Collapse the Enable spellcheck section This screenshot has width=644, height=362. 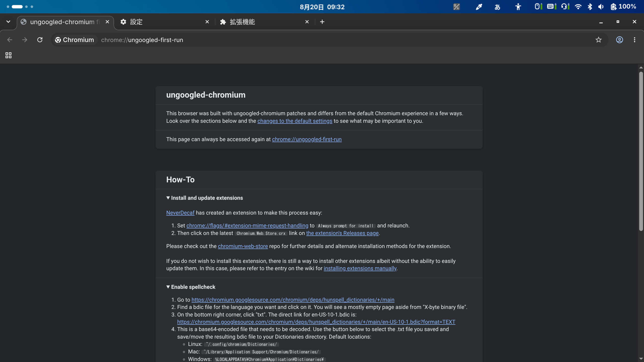[x=191, y=287]
